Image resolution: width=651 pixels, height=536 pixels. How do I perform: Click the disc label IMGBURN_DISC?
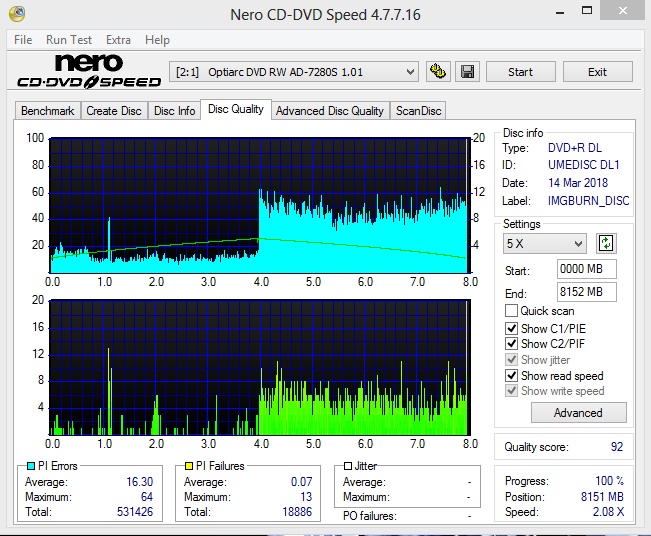point(588,201)
